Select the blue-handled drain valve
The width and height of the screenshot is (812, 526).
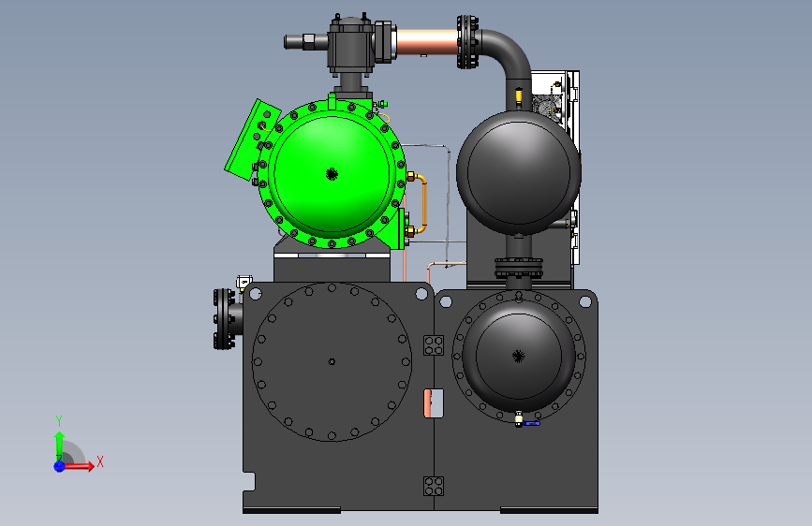tap(526, 420)
